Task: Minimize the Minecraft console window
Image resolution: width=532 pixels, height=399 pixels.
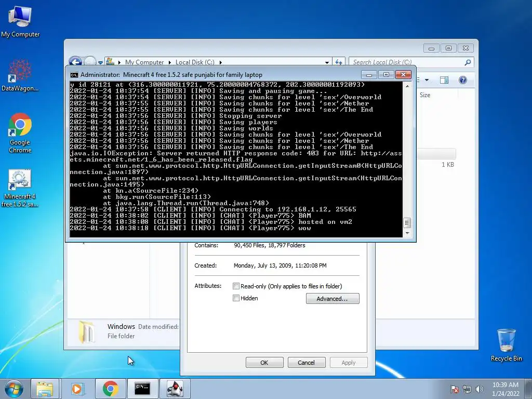Action: click(x=369, y=74)
